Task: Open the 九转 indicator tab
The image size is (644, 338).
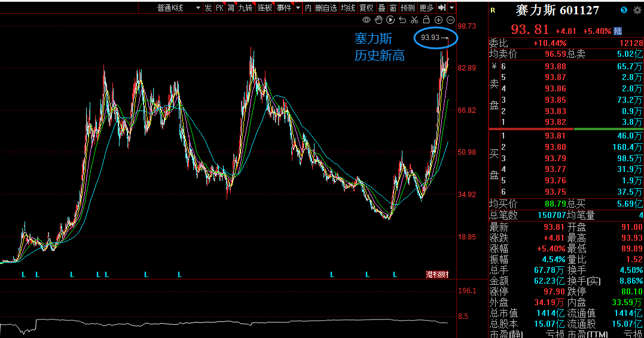Action: pyautogui.click(x=246, y=7)
